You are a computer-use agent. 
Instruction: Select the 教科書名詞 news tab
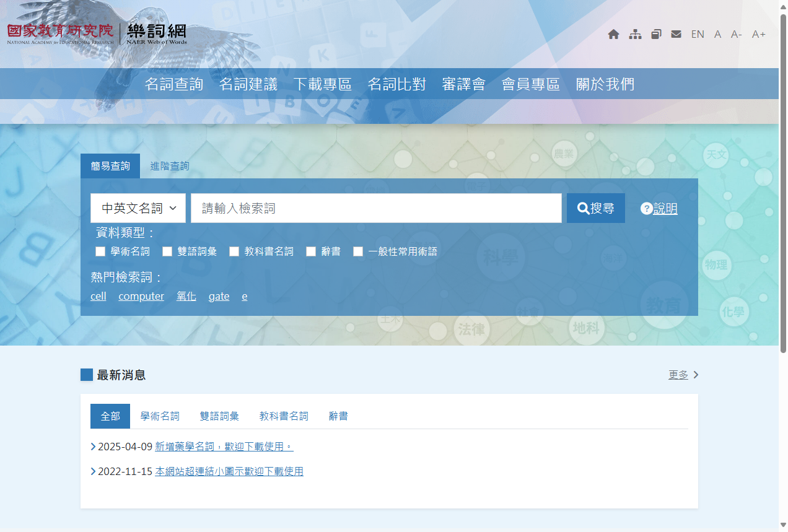[x=284, y=416]
